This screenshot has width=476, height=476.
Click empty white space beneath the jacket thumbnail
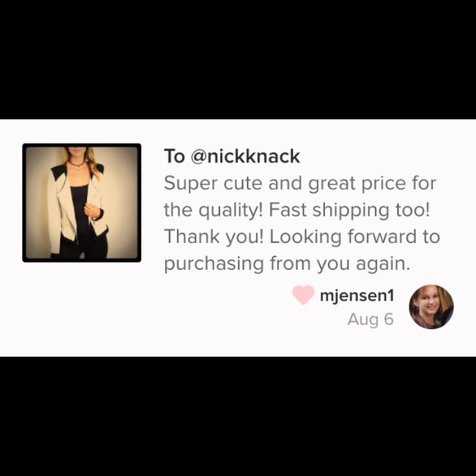point(82,308)
